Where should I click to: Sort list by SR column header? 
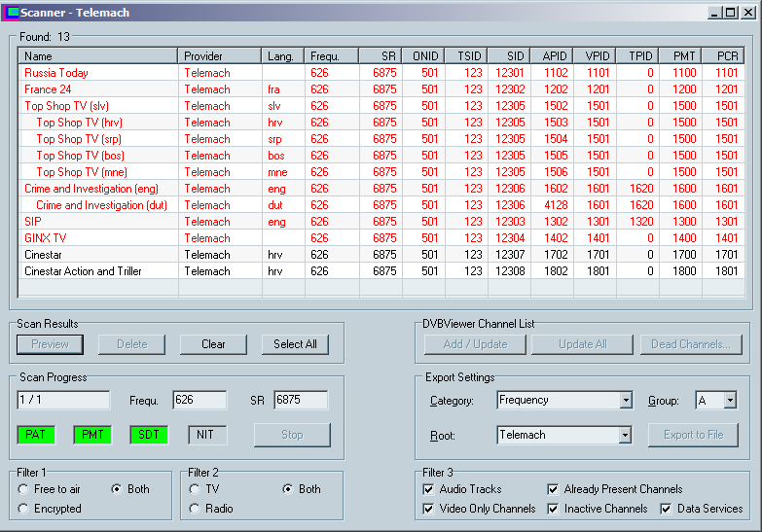(381, 55)
